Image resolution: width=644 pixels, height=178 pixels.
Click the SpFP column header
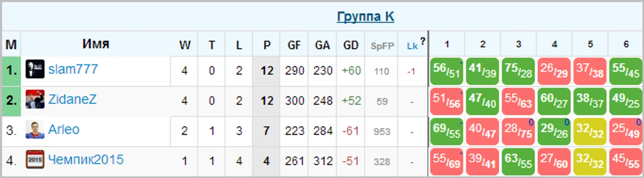(x=382, y=46)
